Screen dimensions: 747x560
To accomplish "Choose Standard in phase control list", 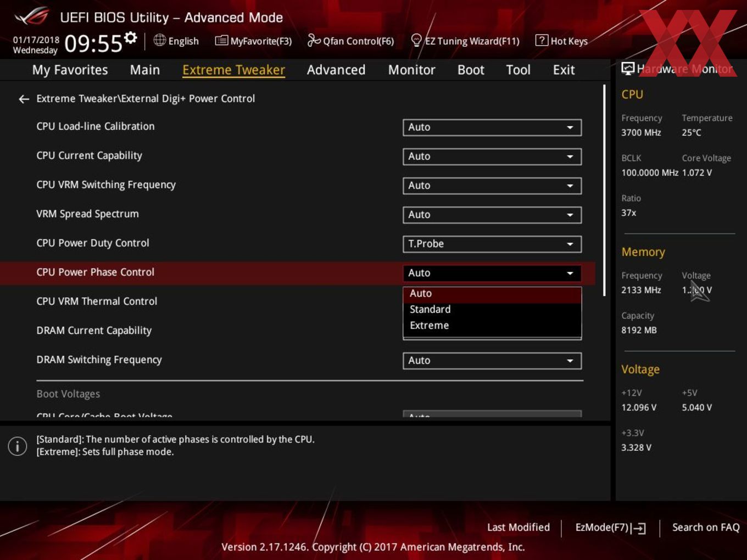I will [492, 310].
